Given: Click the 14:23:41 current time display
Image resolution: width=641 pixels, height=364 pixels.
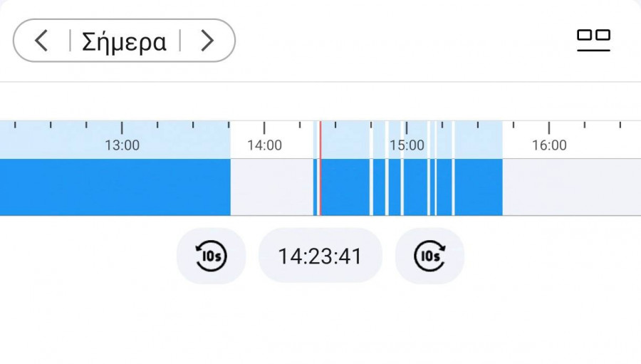Looking at the screenshot, I should click(x=320, y=256).
